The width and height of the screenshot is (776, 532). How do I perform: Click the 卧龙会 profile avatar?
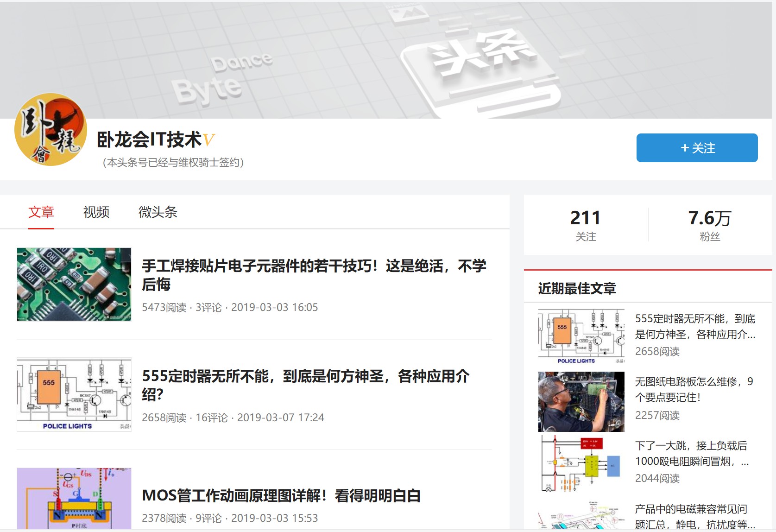point(51,129)
